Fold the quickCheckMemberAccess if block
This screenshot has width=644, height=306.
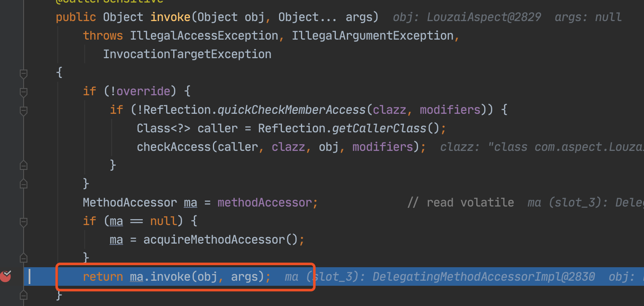coord(24,110)
